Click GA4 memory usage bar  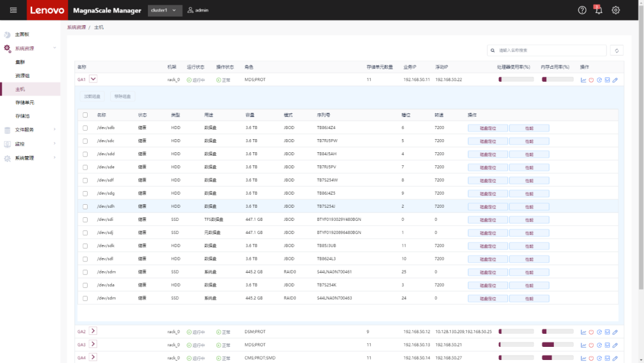pyautogui.click(x=558, y=358)
